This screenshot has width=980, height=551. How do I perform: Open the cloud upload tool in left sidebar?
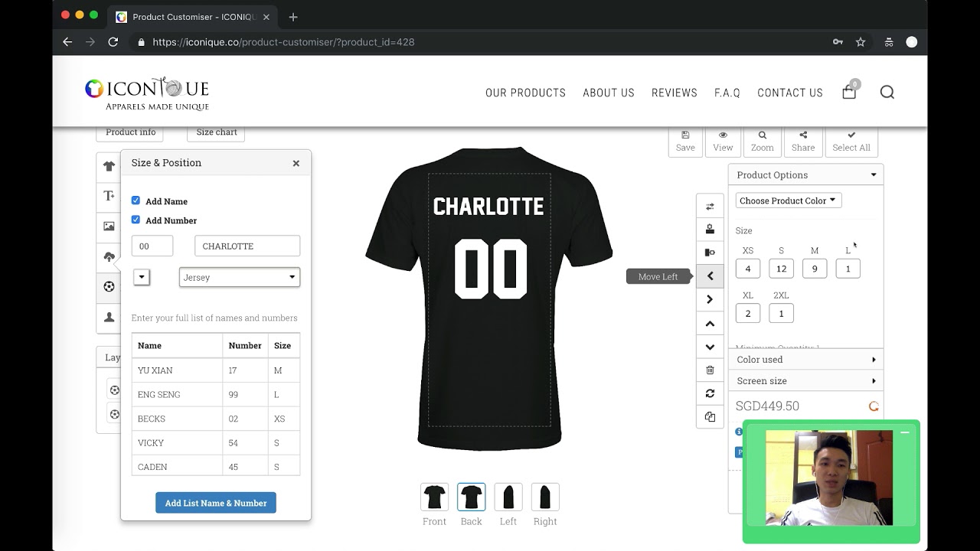point(109,256)
